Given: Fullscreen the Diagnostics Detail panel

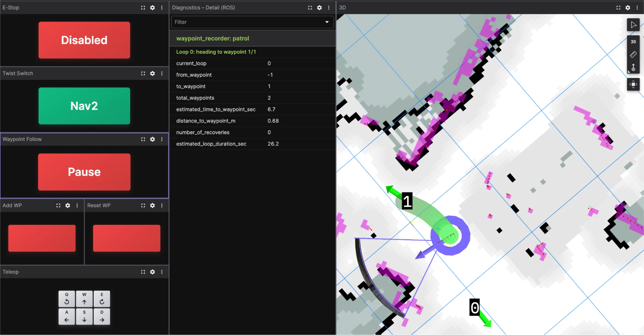Looking at the screenshot, I should [x=310, y=7].
